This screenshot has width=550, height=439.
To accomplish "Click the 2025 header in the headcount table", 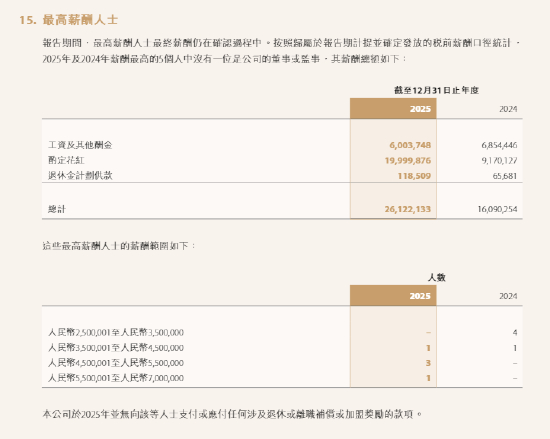I will point(420,296).
